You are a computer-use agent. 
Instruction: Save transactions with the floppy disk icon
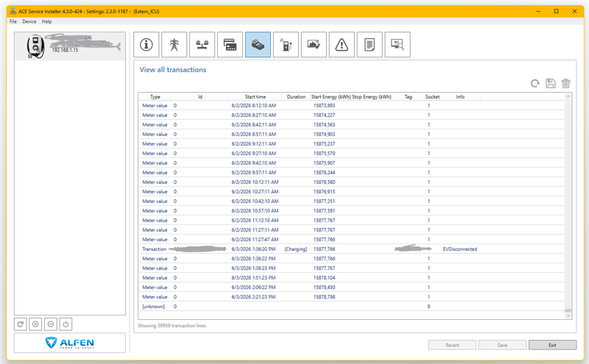[x=550, y=83]
